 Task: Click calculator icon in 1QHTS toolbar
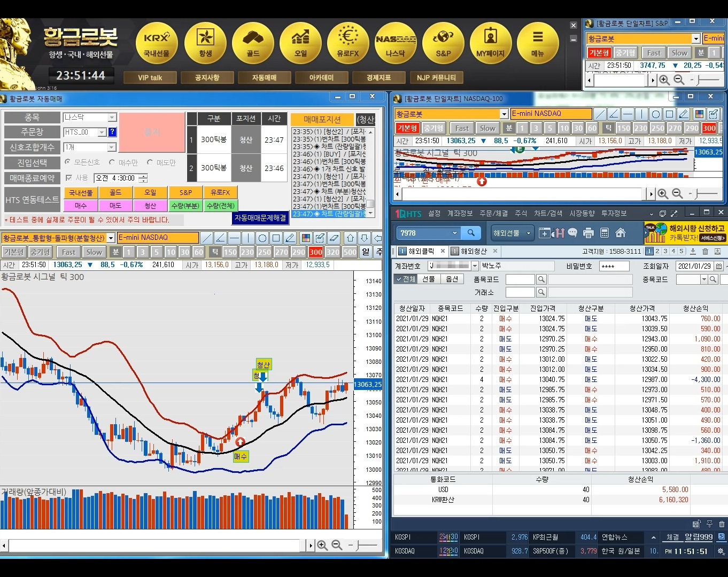pos(605,233)
